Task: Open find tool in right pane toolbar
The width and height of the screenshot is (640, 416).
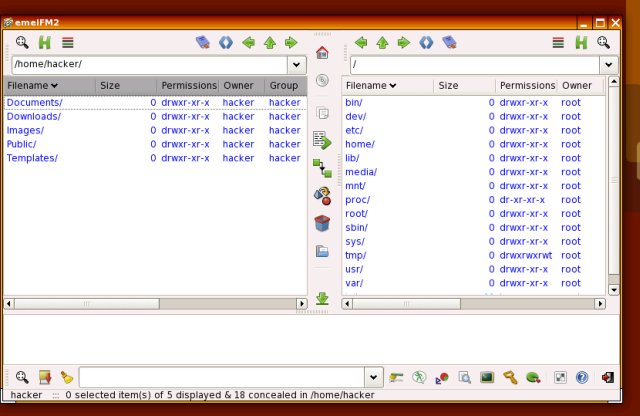Action: click(x=603, y=42)
